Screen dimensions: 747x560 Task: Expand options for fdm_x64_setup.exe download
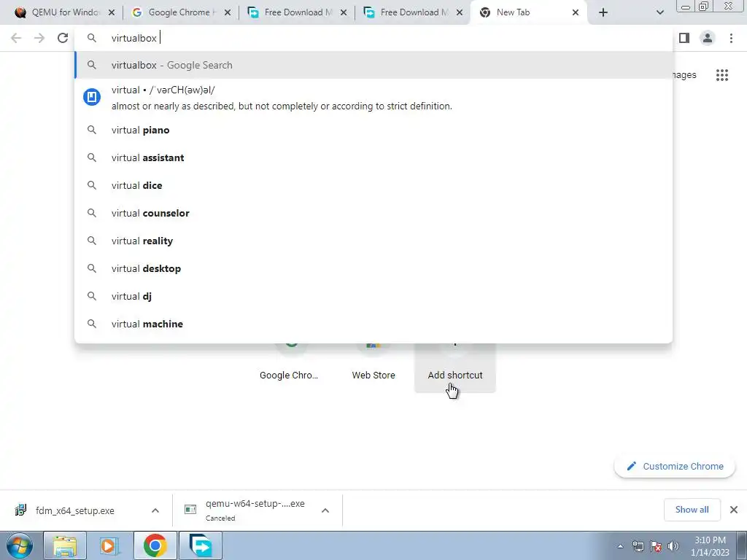point(155,510)
